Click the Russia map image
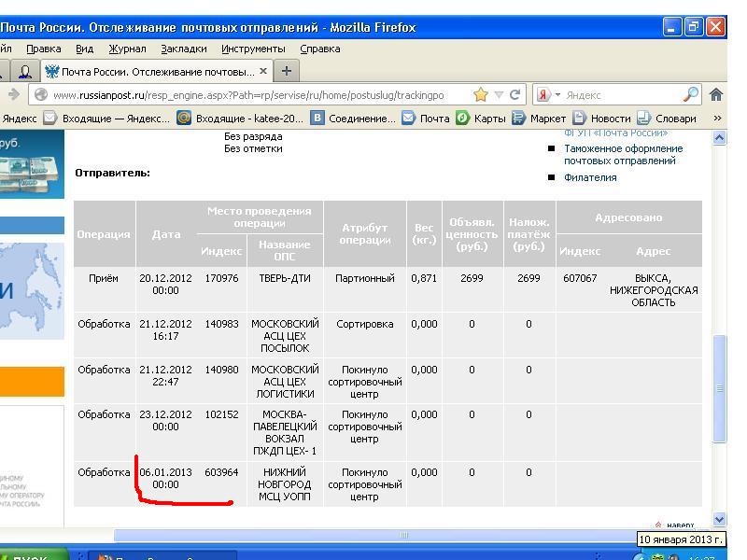The width and height of the screenshot is (747, 560). pos(32,290)
